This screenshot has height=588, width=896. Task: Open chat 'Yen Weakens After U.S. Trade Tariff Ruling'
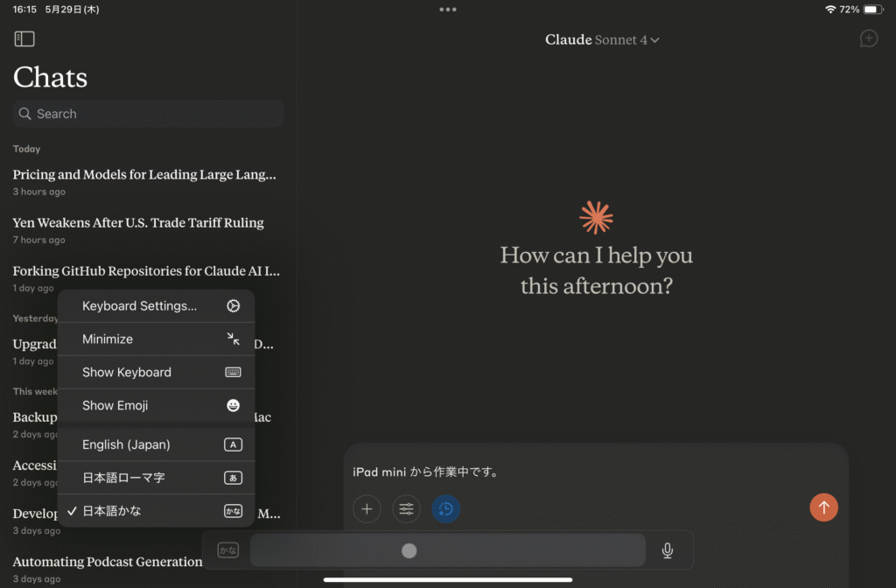138,230
